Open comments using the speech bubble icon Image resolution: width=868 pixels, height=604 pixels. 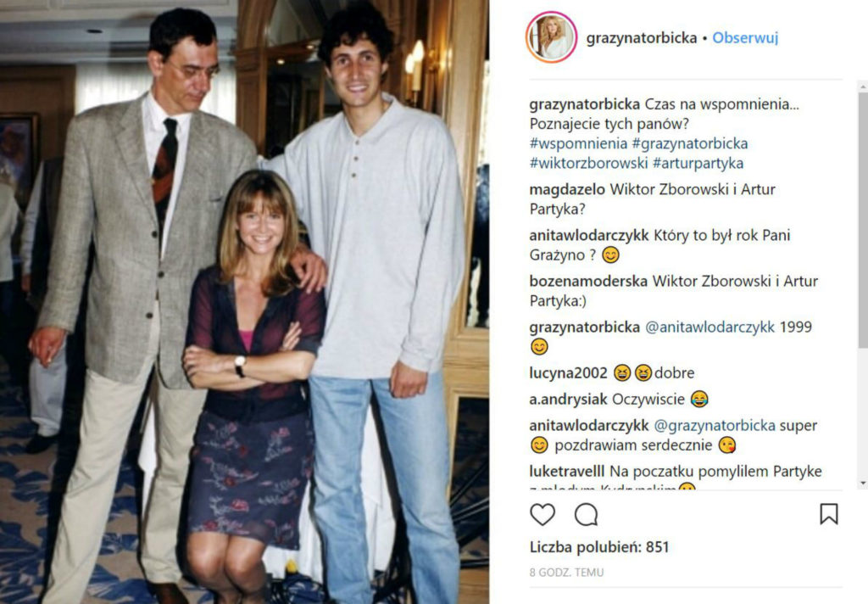[587, 515]
